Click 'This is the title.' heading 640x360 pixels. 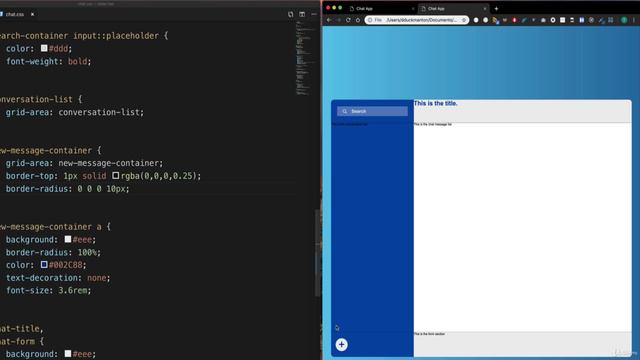(x=436, y=103)
